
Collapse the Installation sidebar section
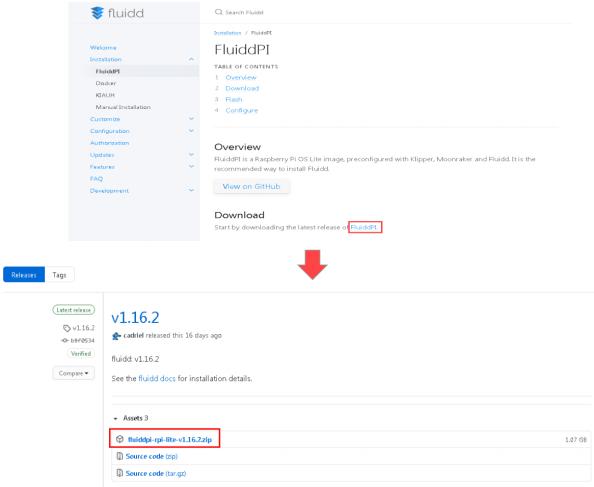tap(191, 59)
